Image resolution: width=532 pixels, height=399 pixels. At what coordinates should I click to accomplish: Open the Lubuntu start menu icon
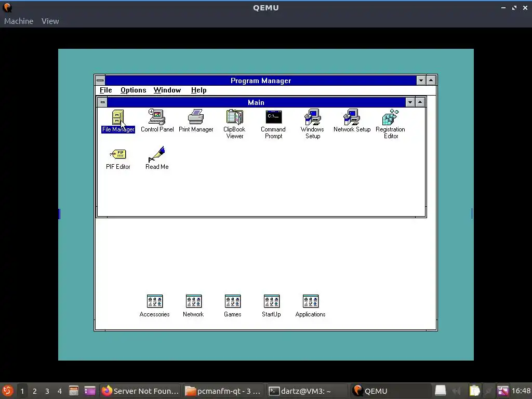[7, 391]
